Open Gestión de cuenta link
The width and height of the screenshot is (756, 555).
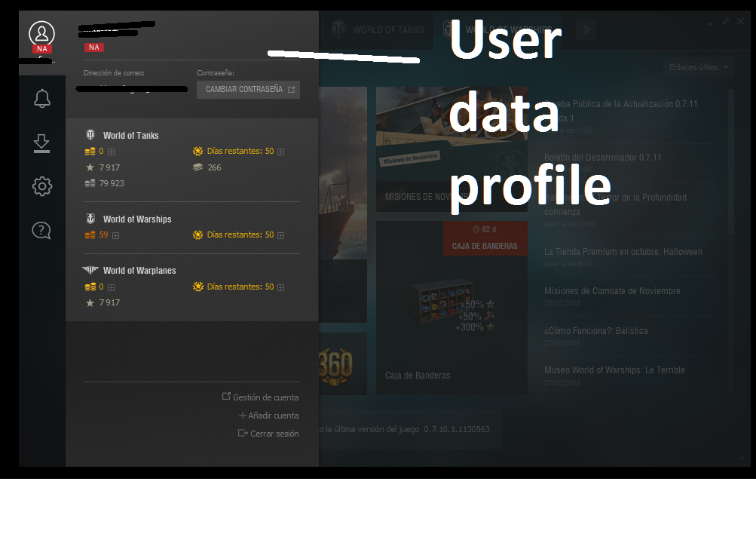click(x=260, y=397)
